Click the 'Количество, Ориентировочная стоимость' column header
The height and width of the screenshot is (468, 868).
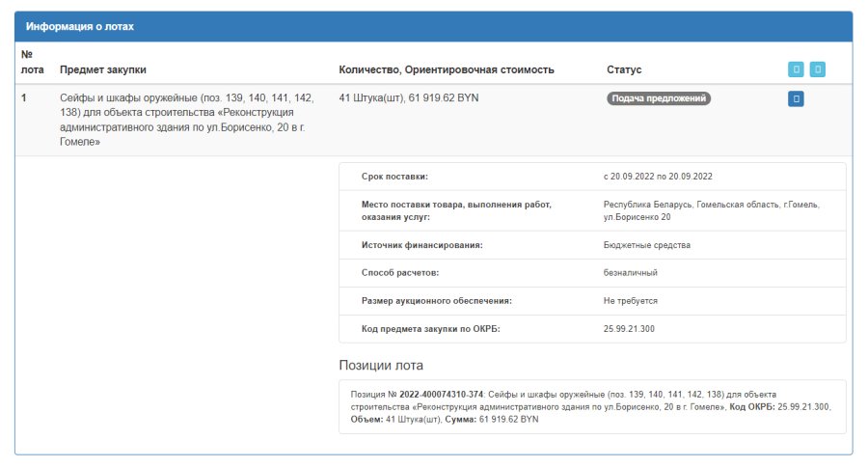(x=447, y=69)
